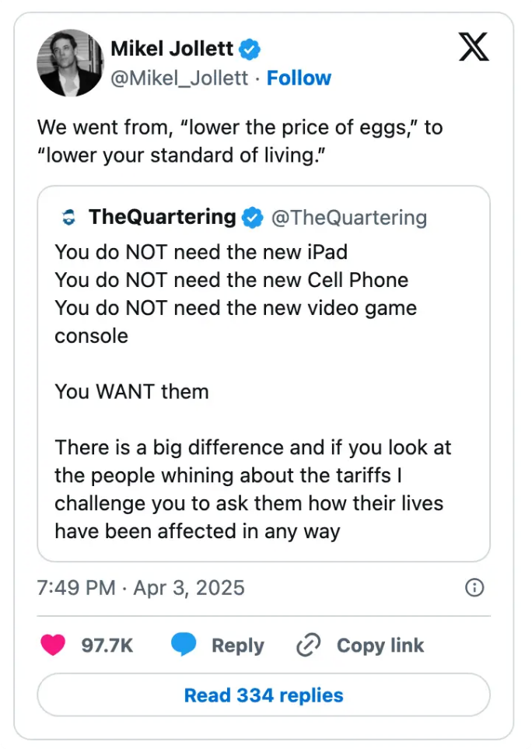Click the 97.7K like count
Image resolution: width=532 pixels, height=756 pixels.
click(107, 645)
